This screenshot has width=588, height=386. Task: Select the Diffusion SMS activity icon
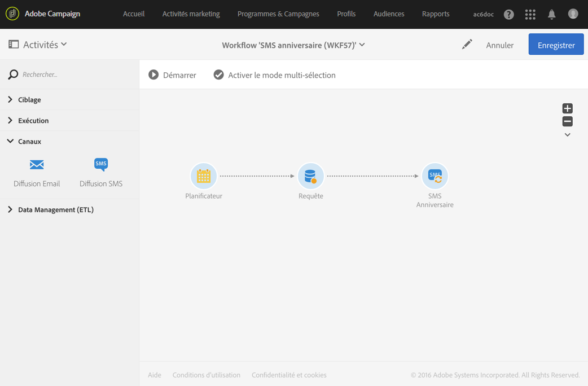[101, 164]
